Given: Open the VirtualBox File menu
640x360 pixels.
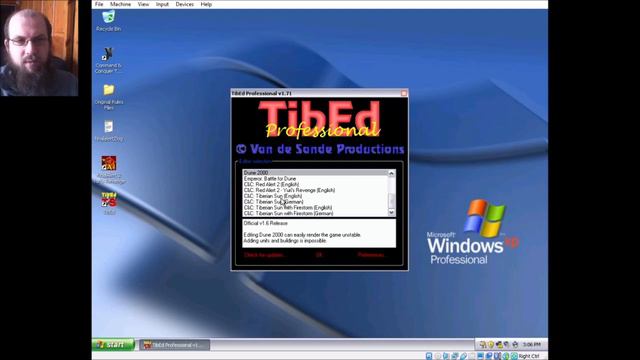Looking at the screenshot, I should pos(99,4).
